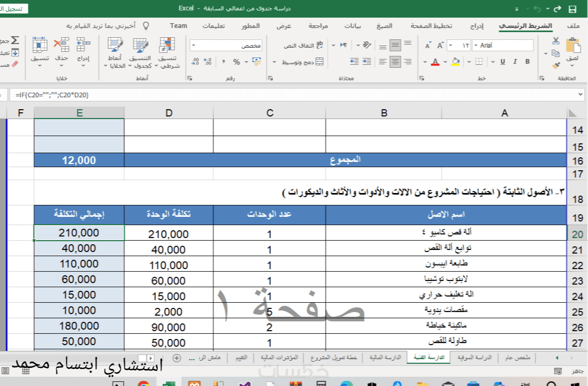The image size is (588, 386).
Task: Click the Undo arrow in title bar
Action: 537,9
